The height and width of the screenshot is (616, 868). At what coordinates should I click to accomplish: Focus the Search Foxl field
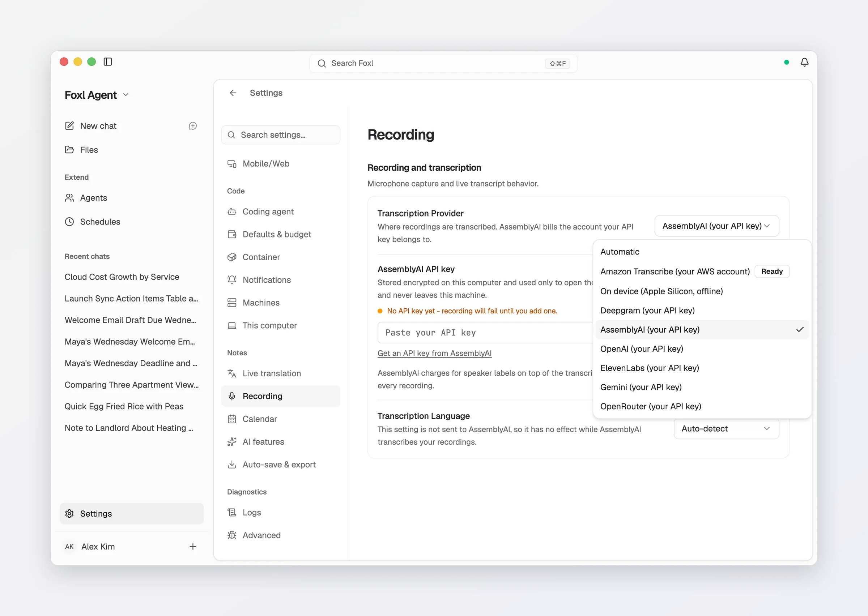point(443,63)
